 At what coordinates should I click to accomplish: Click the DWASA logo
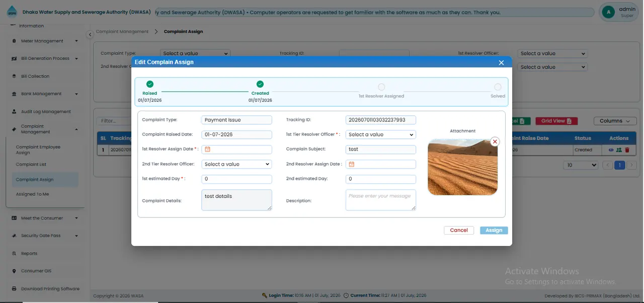12,12
